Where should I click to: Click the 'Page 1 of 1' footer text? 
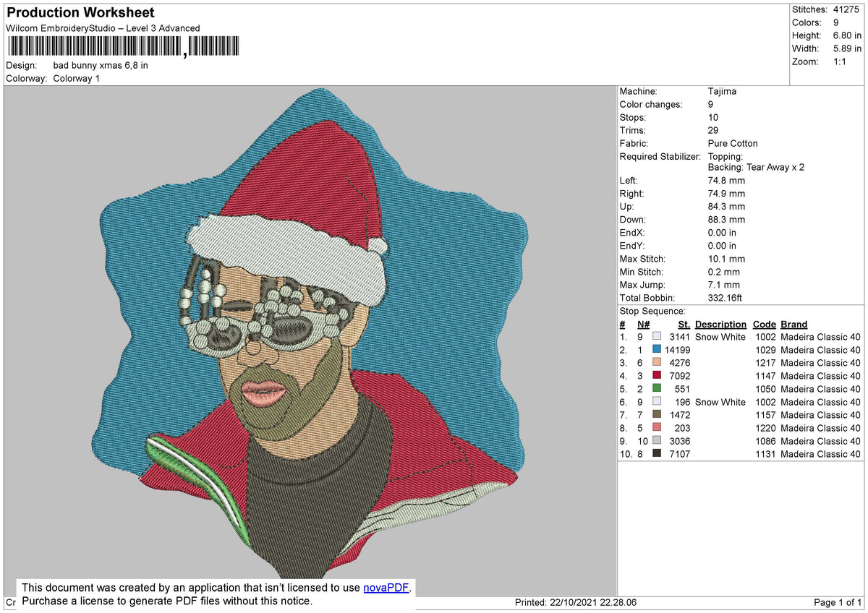point(838,603)
